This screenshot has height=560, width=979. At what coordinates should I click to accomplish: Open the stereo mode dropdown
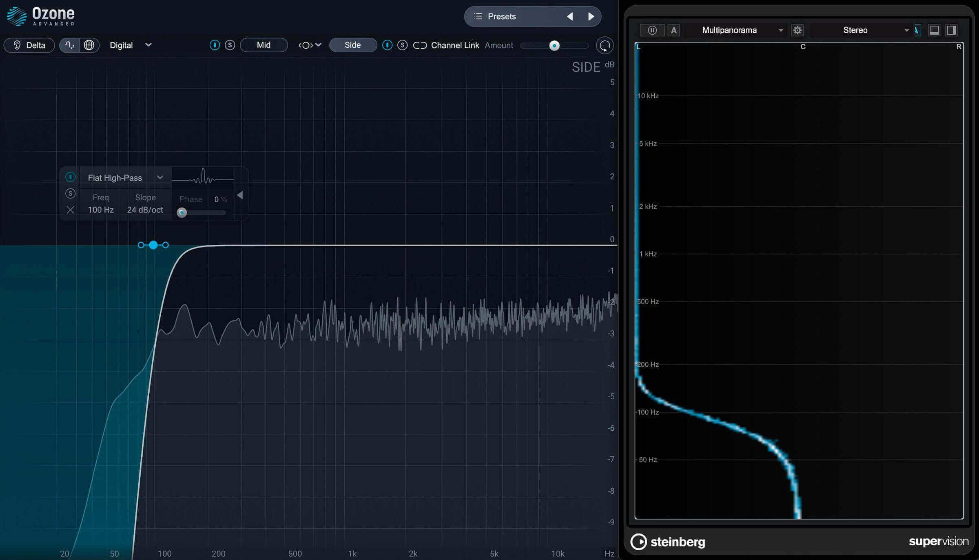coord(310,45)
